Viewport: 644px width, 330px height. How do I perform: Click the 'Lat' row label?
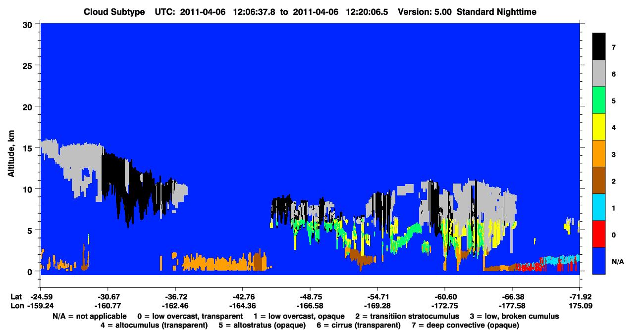pos(16,296)
